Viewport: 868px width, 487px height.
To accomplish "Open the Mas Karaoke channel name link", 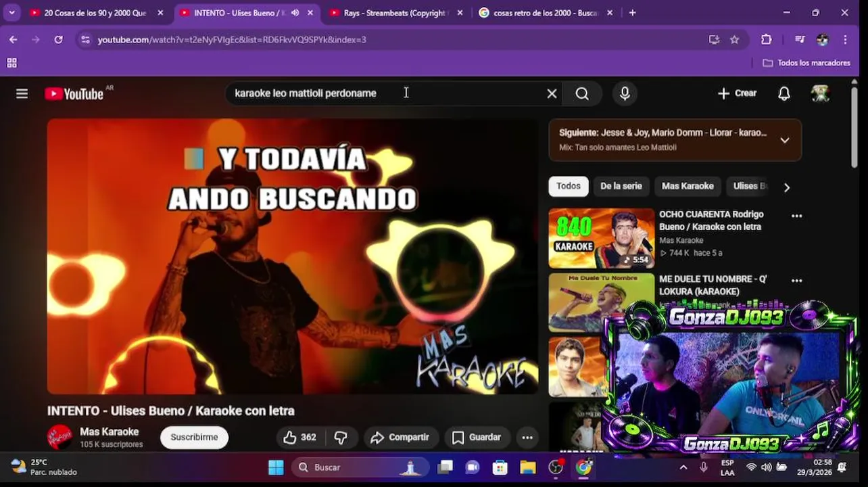I will click(x=110, y=432).
